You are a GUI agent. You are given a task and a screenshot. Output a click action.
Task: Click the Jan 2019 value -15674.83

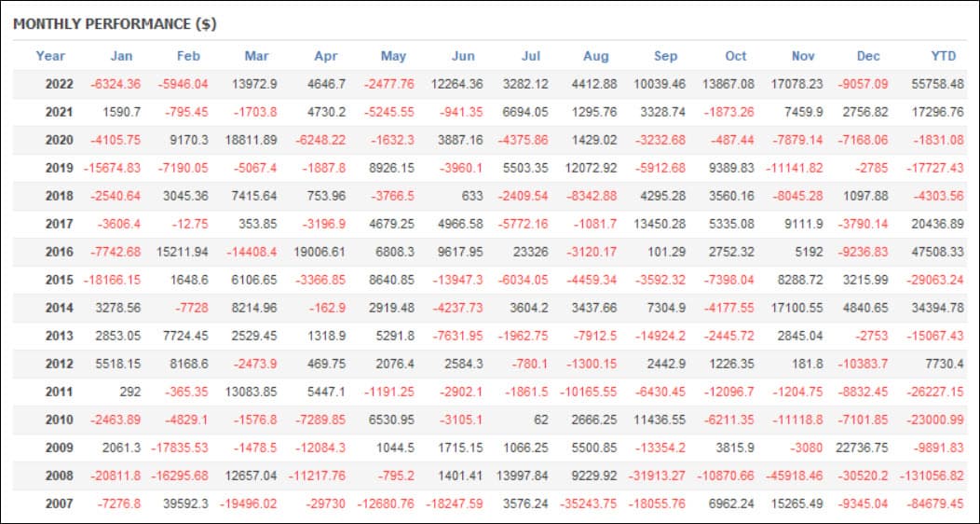(x=111, y=168)
